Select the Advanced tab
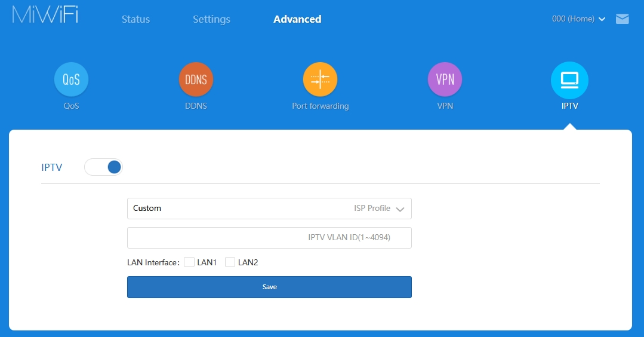This screenshot has height=337, width=644. click(x=297, y=20)
